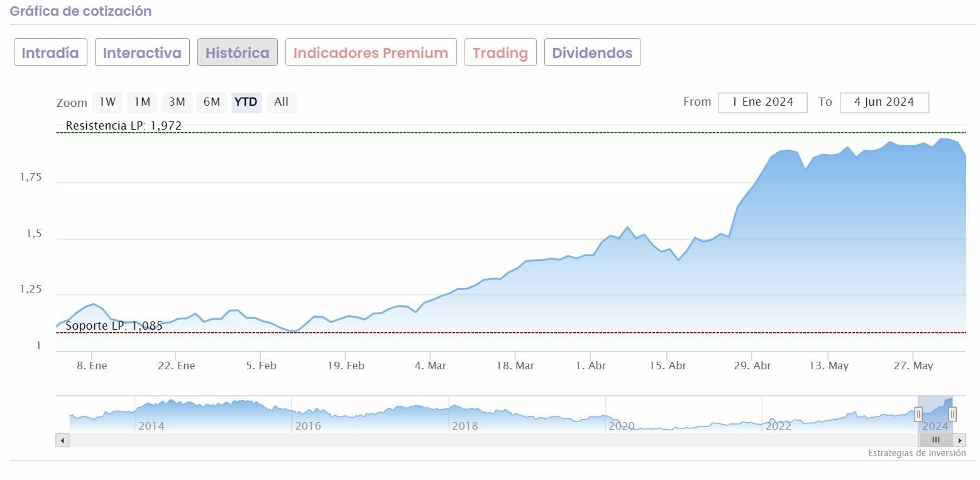Click the navigator scroll-right arrow
Screen dimensions: 980x480
959,440
